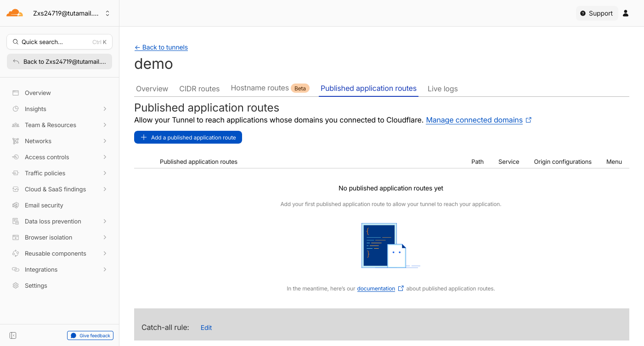Collapse the sidebar with the panel icon
The width and height of the screenshot is (644, 346).
click(13, 335)
